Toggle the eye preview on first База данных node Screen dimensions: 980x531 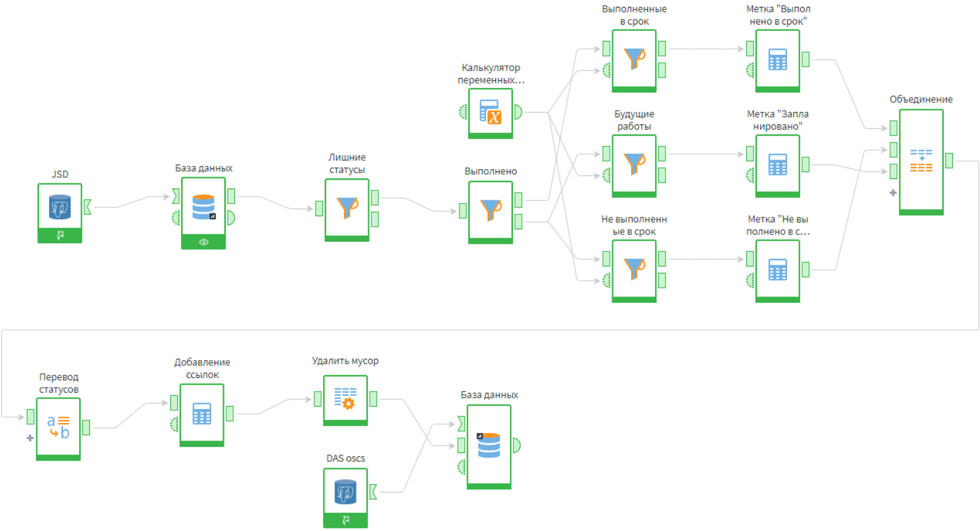click(x=204, y=242)
